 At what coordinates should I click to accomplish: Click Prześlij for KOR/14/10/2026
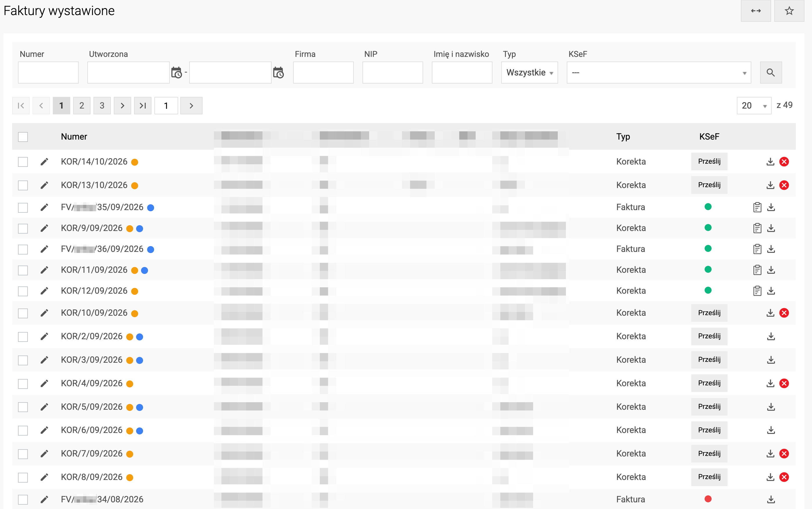709,162
